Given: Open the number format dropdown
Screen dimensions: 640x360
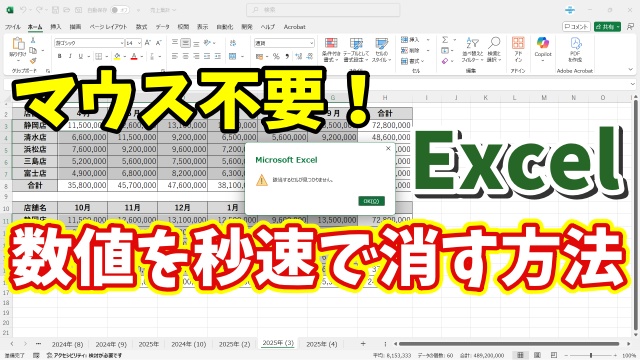Looking at the screenshot, I should coord(311,43).
